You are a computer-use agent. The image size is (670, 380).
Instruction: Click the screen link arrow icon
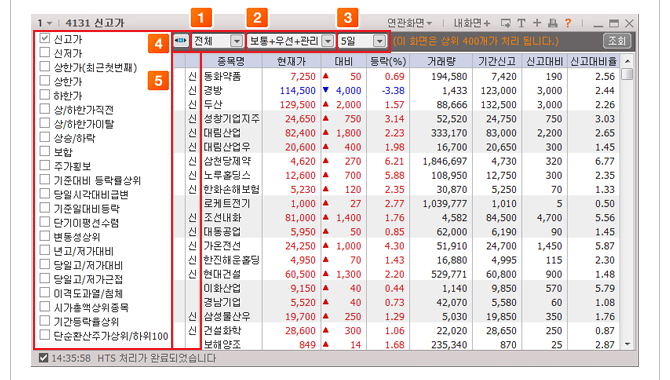coord(506,23)
